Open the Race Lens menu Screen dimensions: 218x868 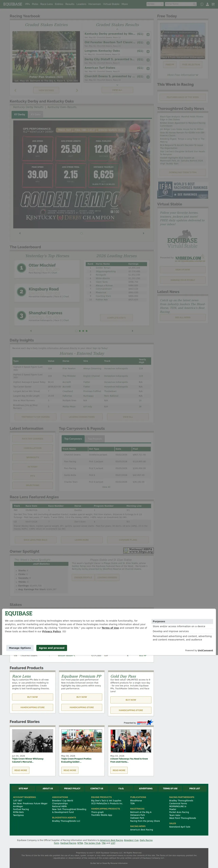tap(46, 4)
